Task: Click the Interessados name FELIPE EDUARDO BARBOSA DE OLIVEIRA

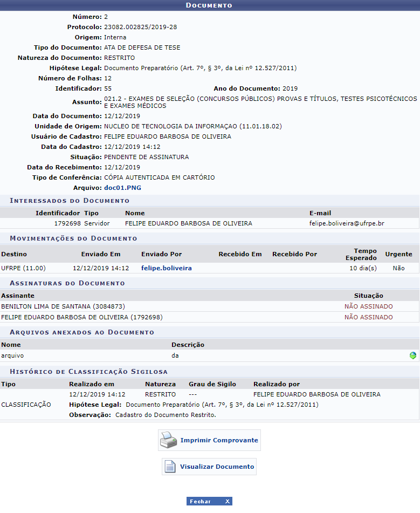Action: 188,223
